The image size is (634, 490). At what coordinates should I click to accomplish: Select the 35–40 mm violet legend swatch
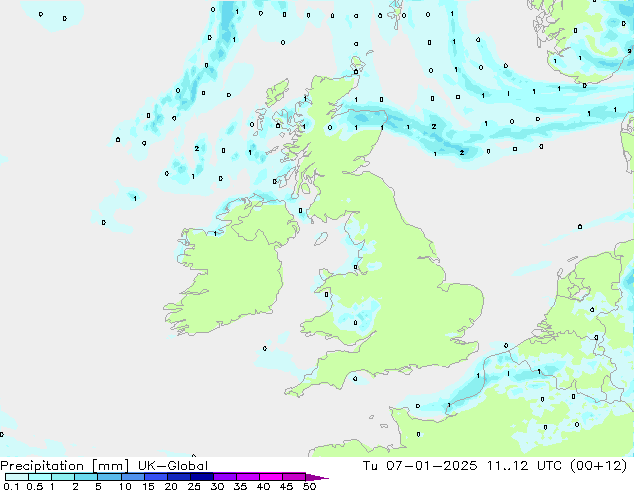[x=247, y=477]
